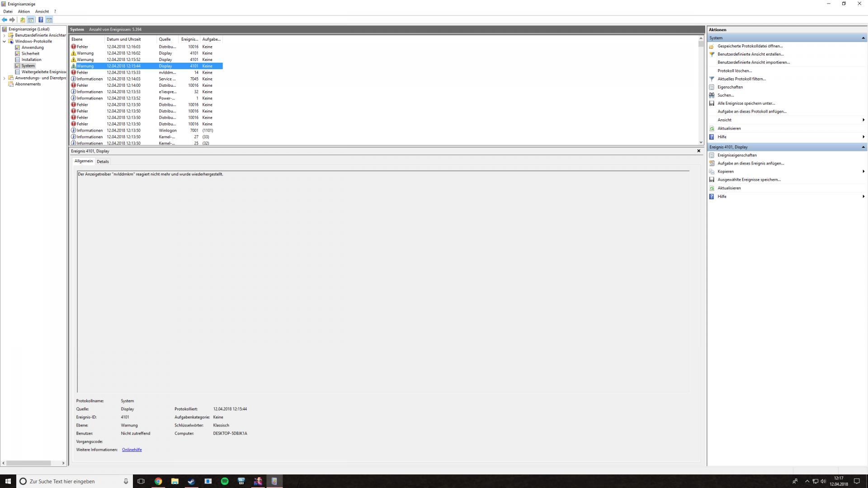Close the event preview pane
The width and height of the screenshot is (868, 488).
coord(698,151)
